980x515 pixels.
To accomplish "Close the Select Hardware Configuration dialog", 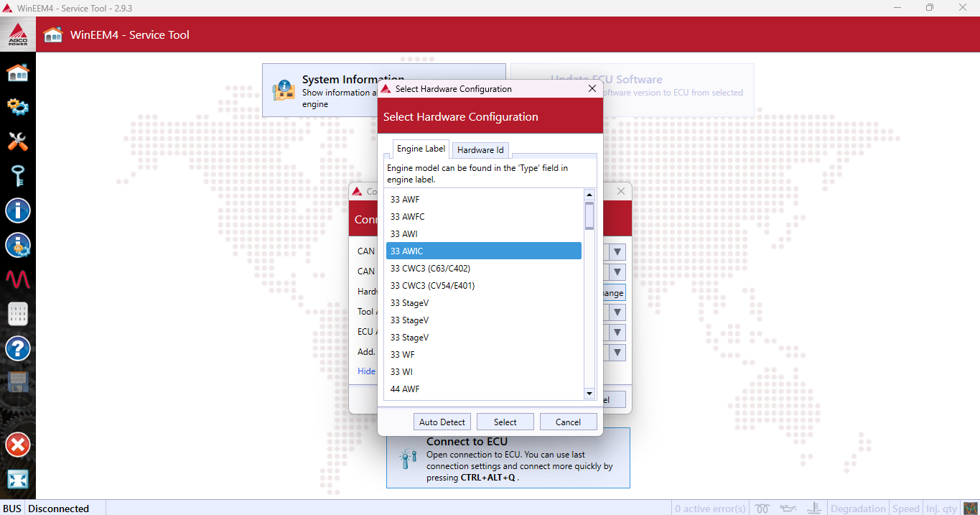I will (592, 89).
